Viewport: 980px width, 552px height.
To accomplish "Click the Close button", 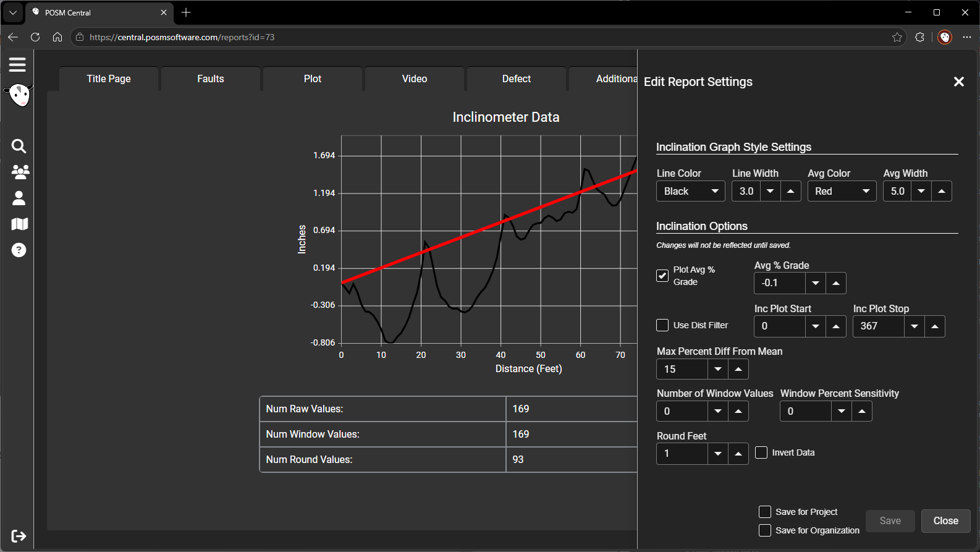I will (946, 521).
